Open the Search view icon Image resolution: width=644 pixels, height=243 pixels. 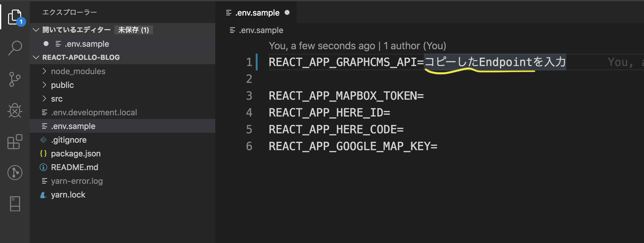[x=15, y=48]
